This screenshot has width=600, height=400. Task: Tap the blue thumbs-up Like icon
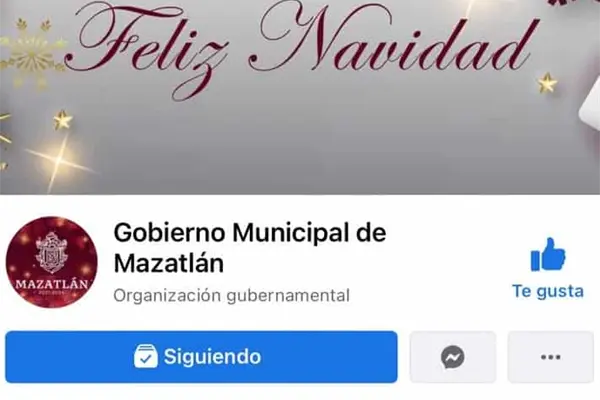(548, 255)
